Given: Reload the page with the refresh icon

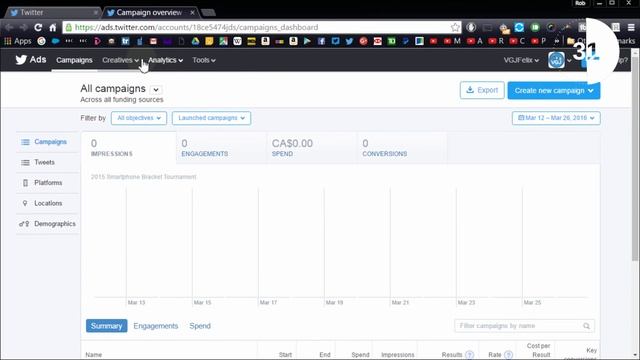Looking at the screenshot, I should tap(38, 27).
